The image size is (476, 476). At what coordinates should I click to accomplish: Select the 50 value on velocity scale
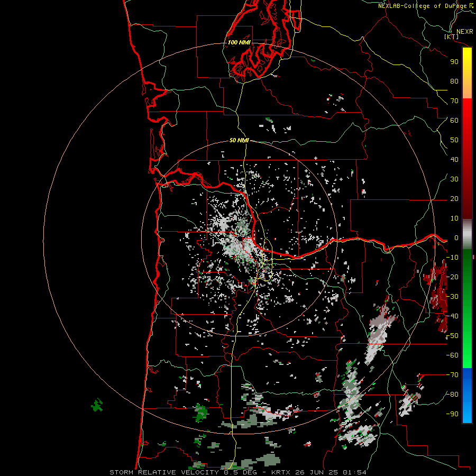coord(454,140)
